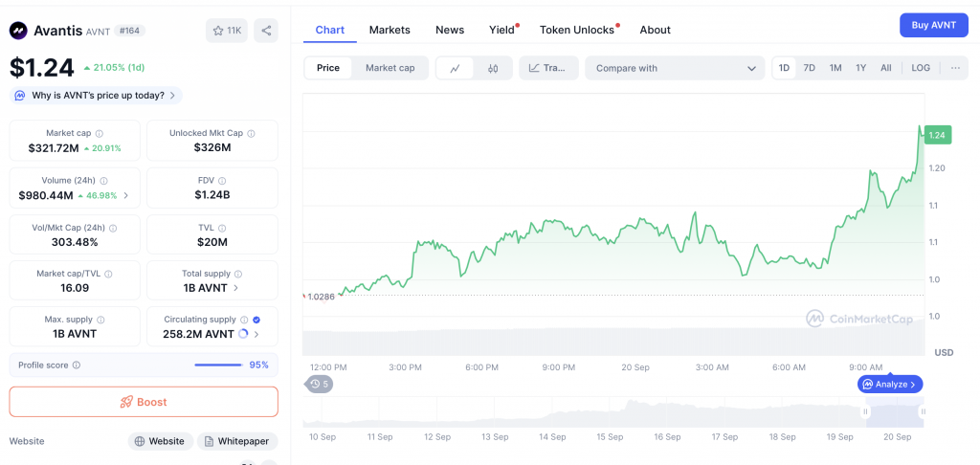This screenshot has width=980, height=465.
Task: Select the Market cap toggle
Action: click(390, 68)
